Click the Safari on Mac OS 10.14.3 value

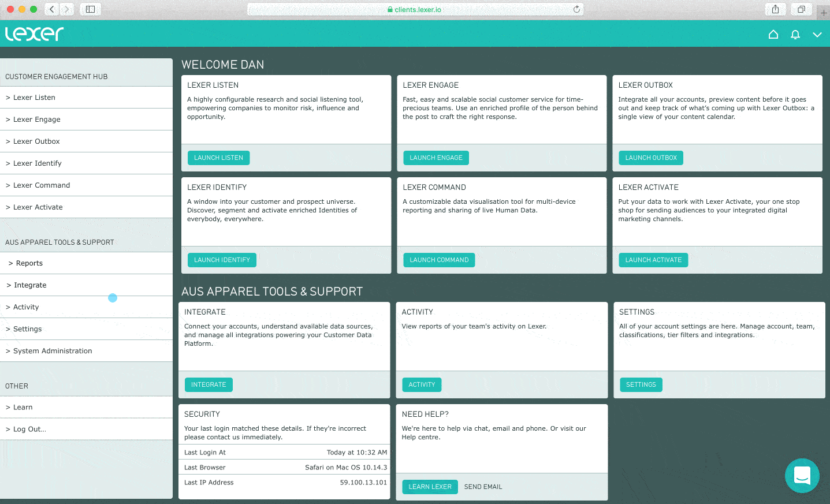346,468
